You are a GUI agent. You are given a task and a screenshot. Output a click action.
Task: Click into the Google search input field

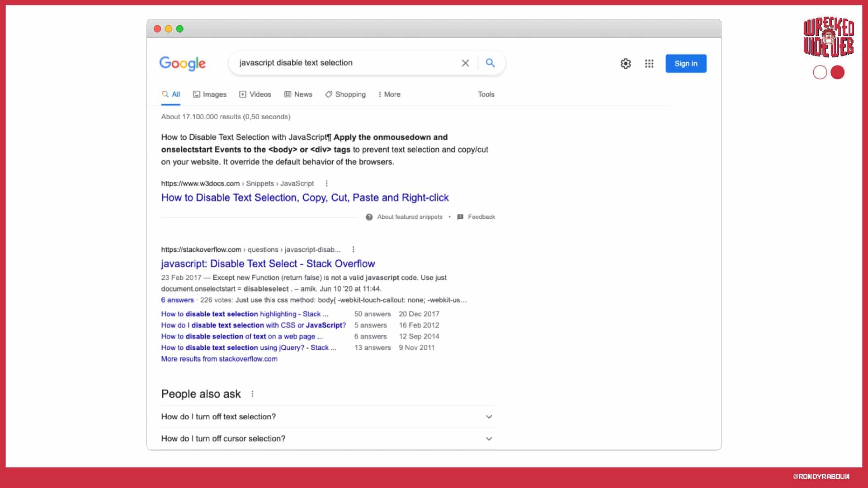(x=344, y=63)
